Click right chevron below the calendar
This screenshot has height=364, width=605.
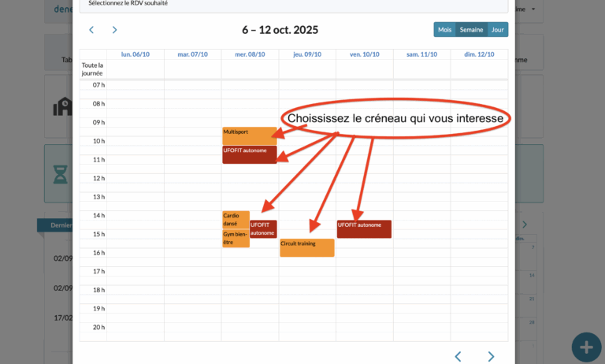click(491, 356)
